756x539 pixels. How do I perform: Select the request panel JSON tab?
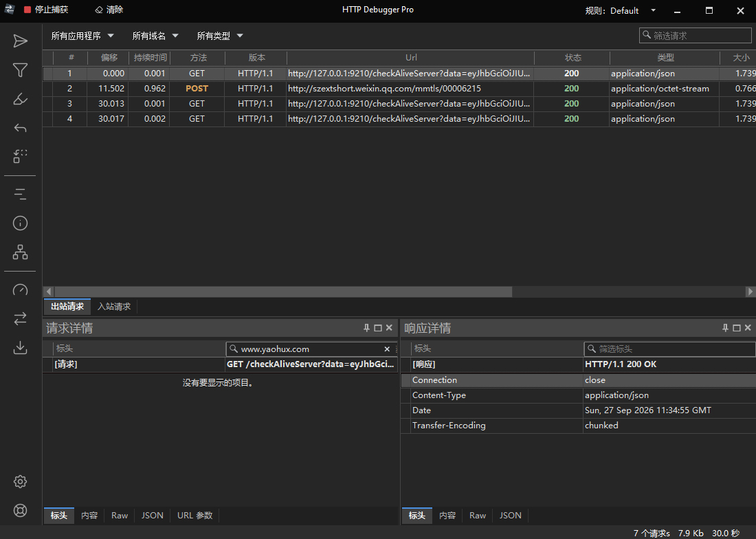(153, 516)
